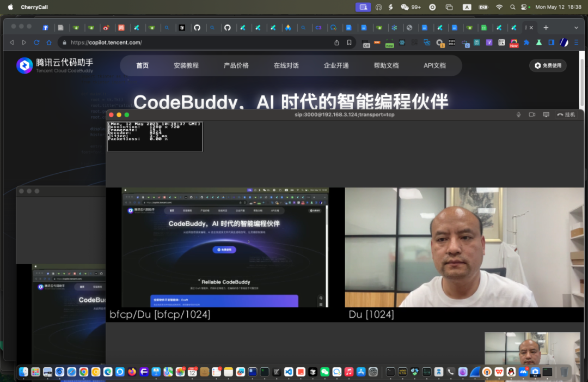
Task: Open the bfcp/Du shared screen video tile
Action: point(224,247)
